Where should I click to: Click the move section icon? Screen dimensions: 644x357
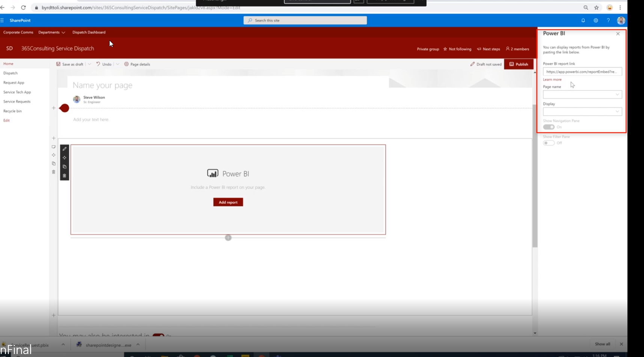pos(54,155)
